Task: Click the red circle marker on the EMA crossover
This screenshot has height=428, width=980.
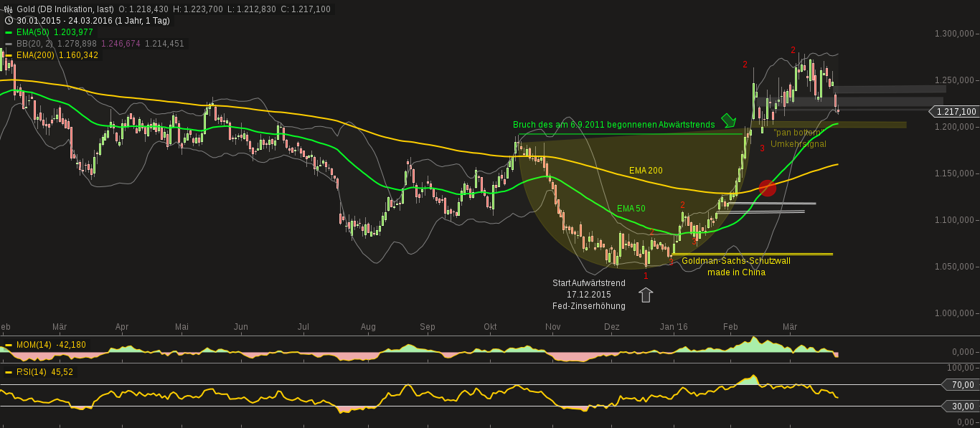Action: [x=768, y=188]
